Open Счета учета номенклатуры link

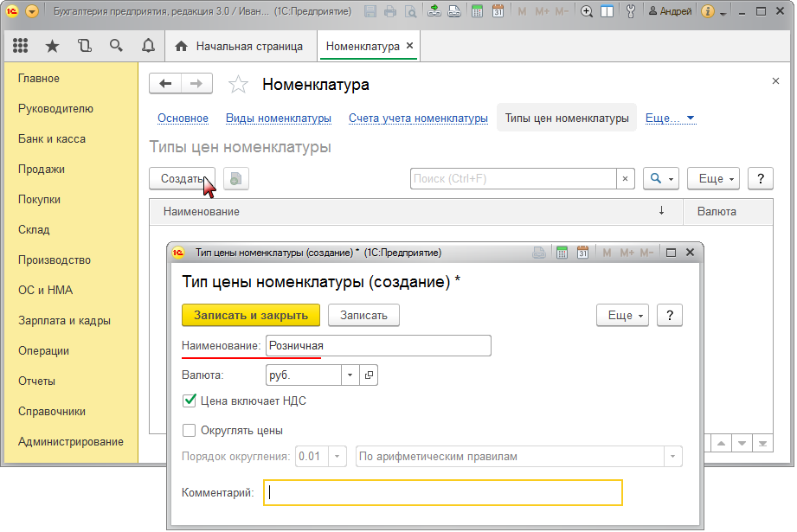418,119
